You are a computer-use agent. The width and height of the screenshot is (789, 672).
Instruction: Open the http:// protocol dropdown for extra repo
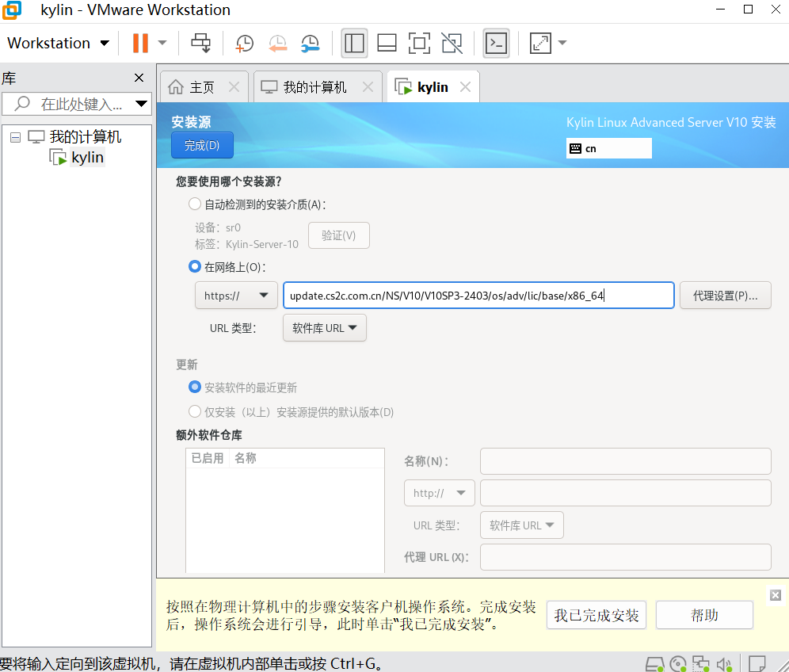point(440,494)
